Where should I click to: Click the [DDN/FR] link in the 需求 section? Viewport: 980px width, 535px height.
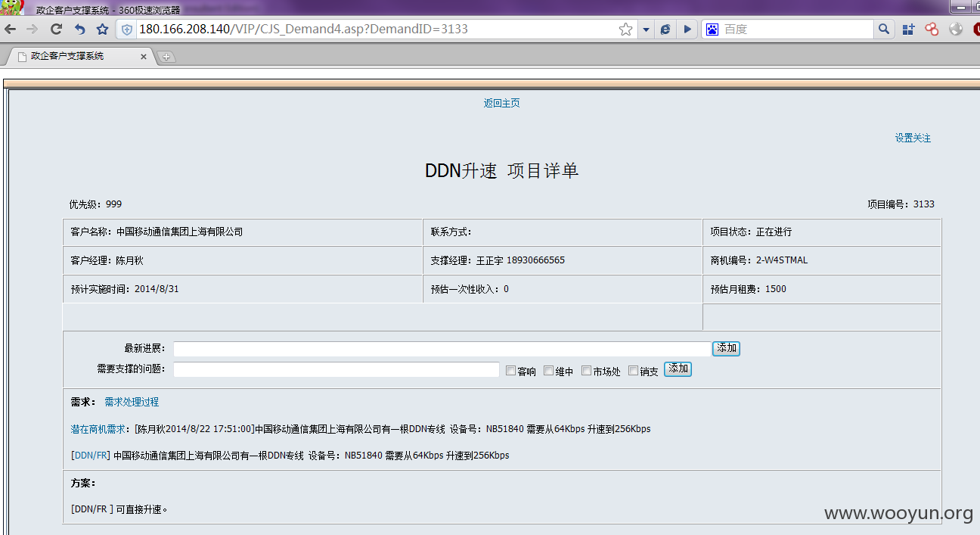tap(91, 456)
